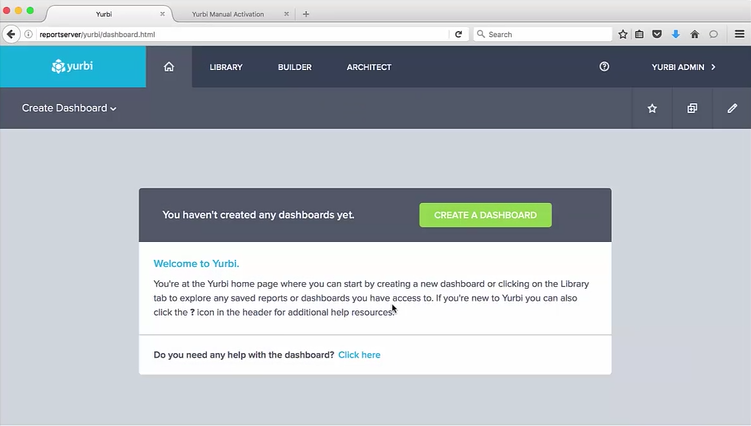Click the Pocket icon in toolbar
The image size is (751, 426).
point(657,34)
